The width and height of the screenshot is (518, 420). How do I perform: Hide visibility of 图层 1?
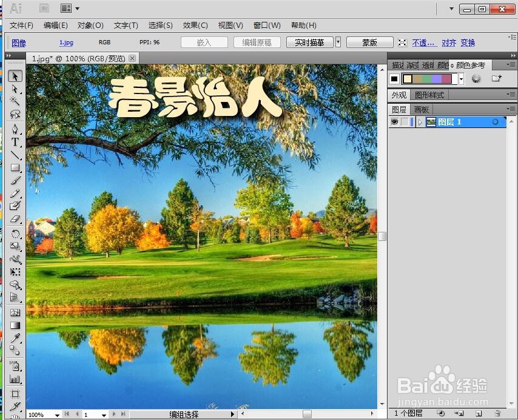(395, 121)
